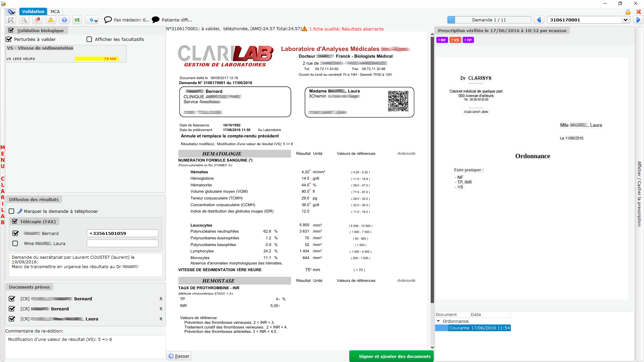
Task: Uncheck the Bernard fax recipient checkbox
Action: point(15,233)
